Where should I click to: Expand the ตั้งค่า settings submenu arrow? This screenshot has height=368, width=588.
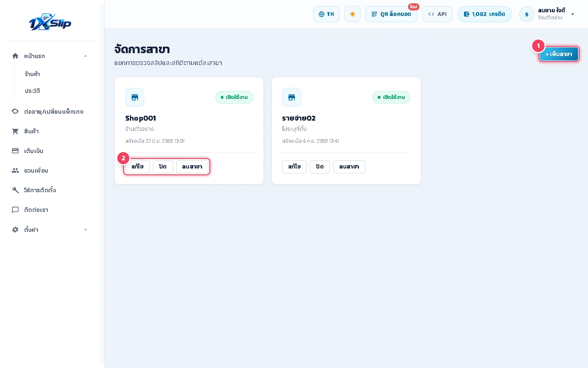[85, 230]
